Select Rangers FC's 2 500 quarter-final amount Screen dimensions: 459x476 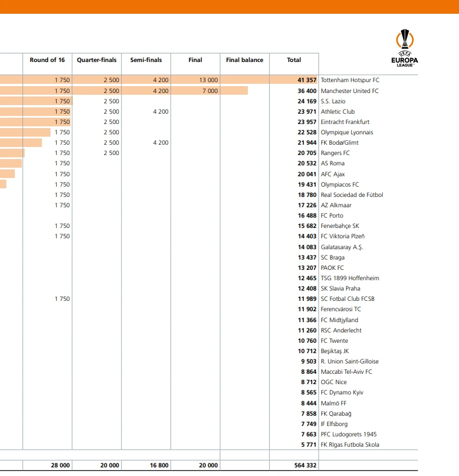click(x=111, y=153)
